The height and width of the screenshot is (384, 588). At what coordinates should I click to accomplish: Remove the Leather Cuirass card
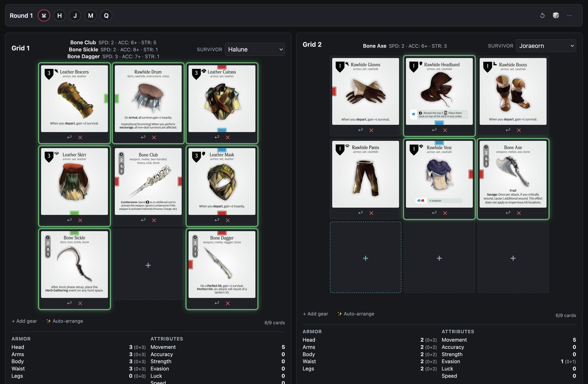[x=228, y=137]
